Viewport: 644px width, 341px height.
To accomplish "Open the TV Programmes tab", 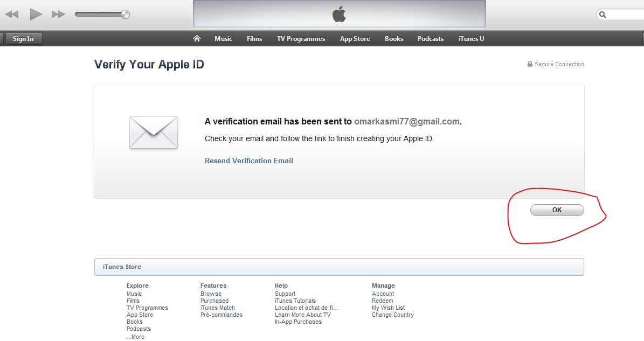I will point(301,39).
